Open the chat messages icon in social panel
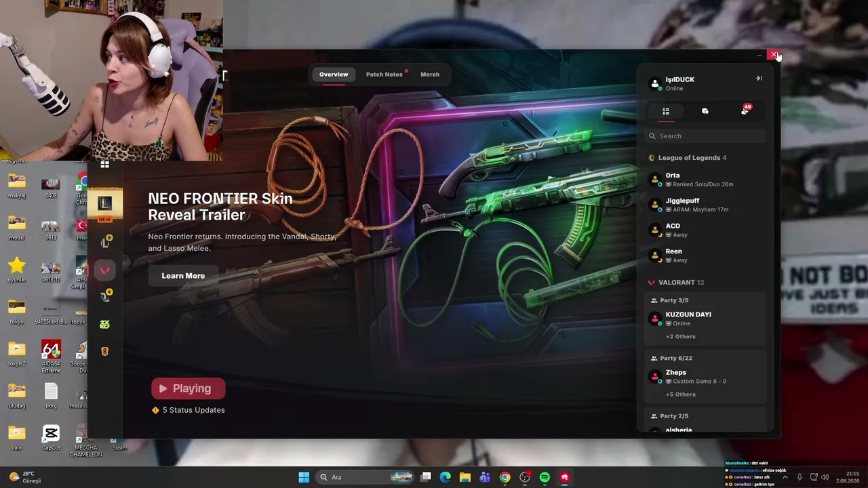Viewport: 868px width, 488px height. [x=705, y=111]
